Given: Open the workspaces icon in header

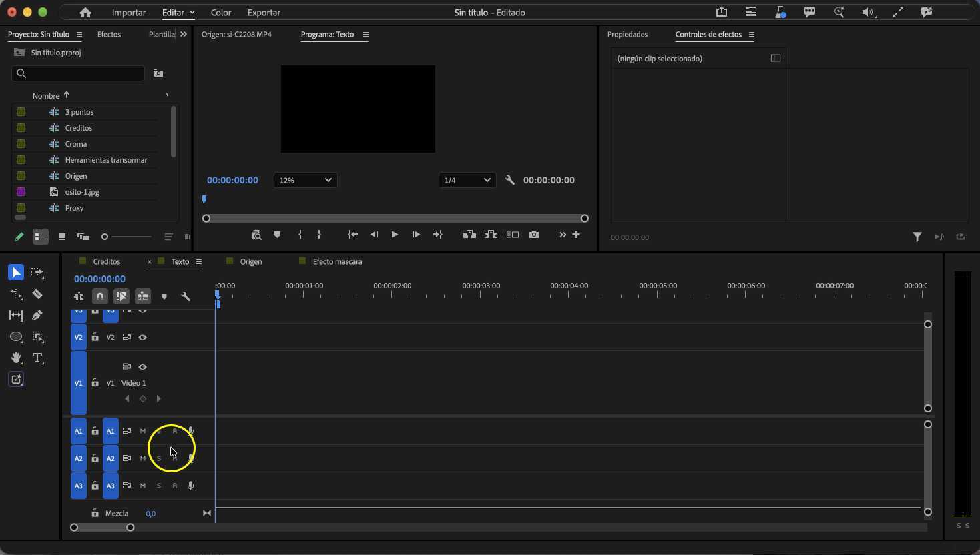Looking at the screenshot, I should coord(751,12).
